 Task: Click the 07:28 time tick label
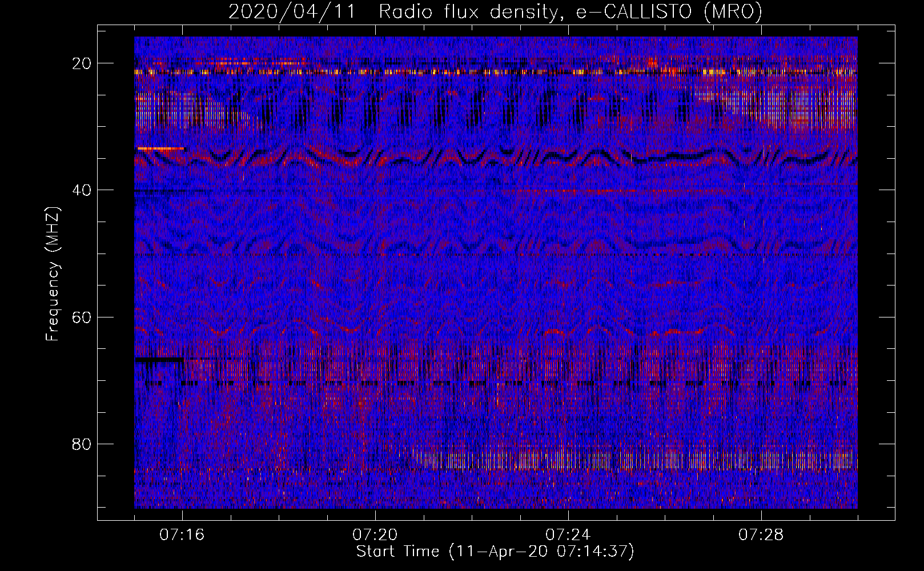(x=761, y=535)
